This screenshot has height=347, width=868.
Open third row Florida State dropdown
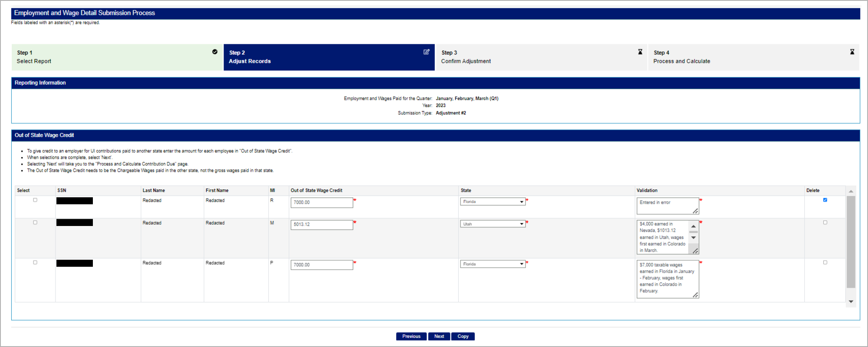click(x=493, y=264)
